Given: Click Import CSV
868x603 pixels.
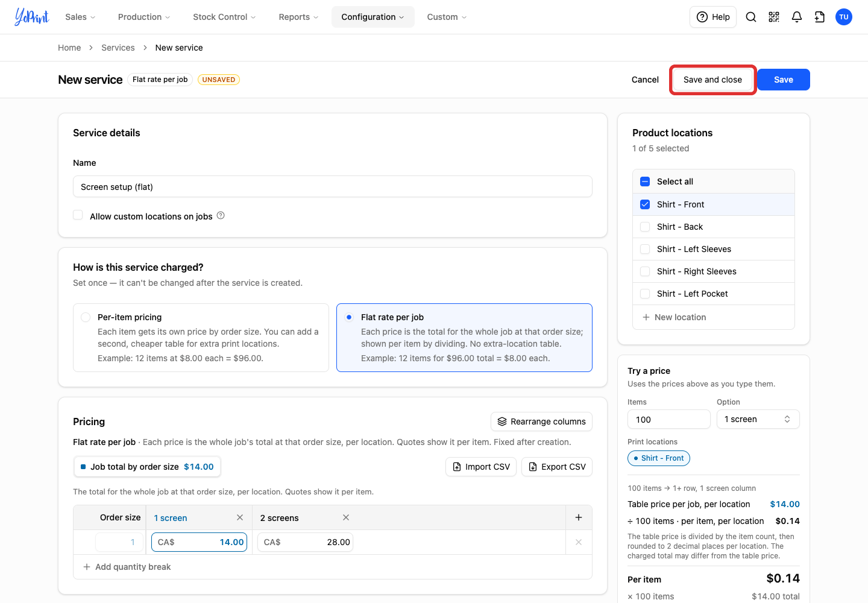Looking at the screenshot, I should (x=481, y=467).
